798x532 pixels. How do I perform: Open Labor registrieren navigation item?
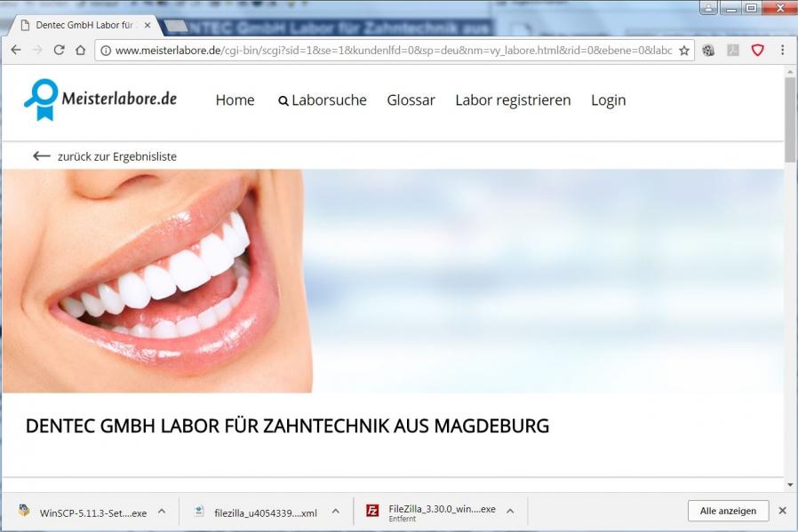tap(513, 100)
